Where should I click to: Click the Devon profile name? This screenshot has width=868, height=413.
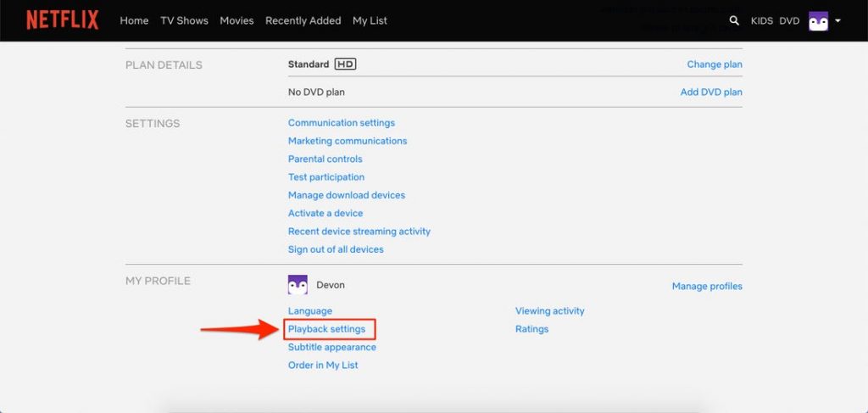(x=331, y=285)
